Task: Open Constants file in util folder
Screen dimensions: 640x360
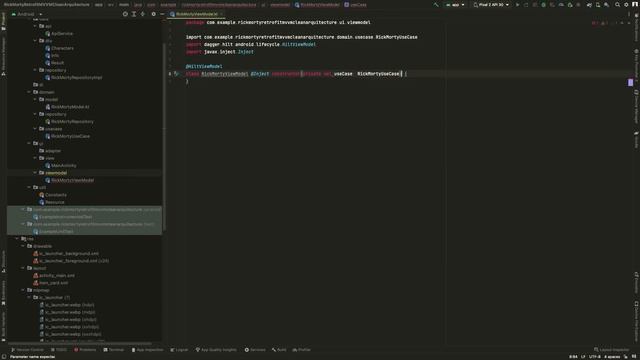Action: (x=53, y=195)
